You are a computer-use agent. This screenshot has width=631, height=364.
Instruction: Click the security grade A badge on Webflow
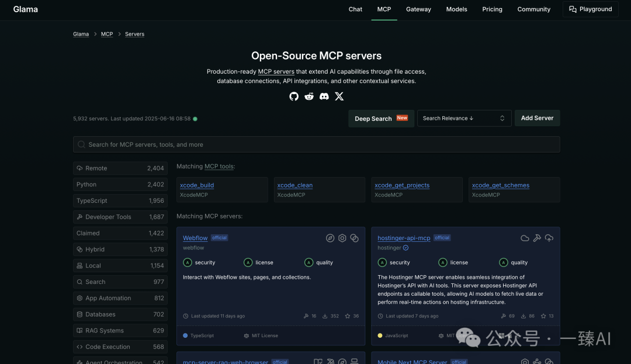(188, 262)
